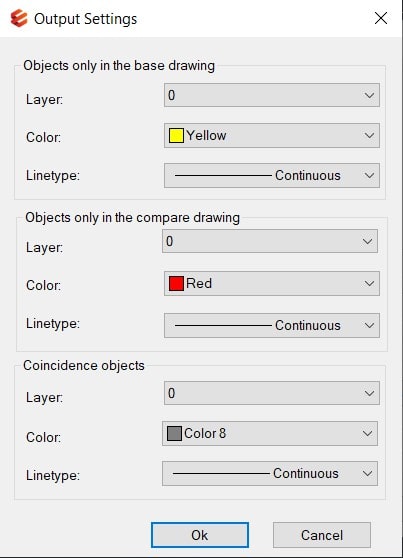Expand compare drawing Linetype dropdown
This screenshot has width=403, height=558.
point(272,325)
